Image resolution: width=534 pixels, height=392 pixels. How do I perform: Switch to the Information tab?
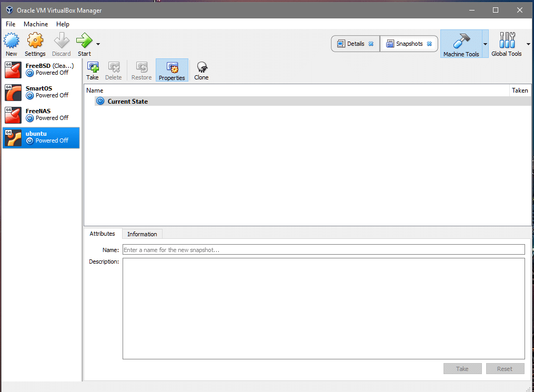142,234
